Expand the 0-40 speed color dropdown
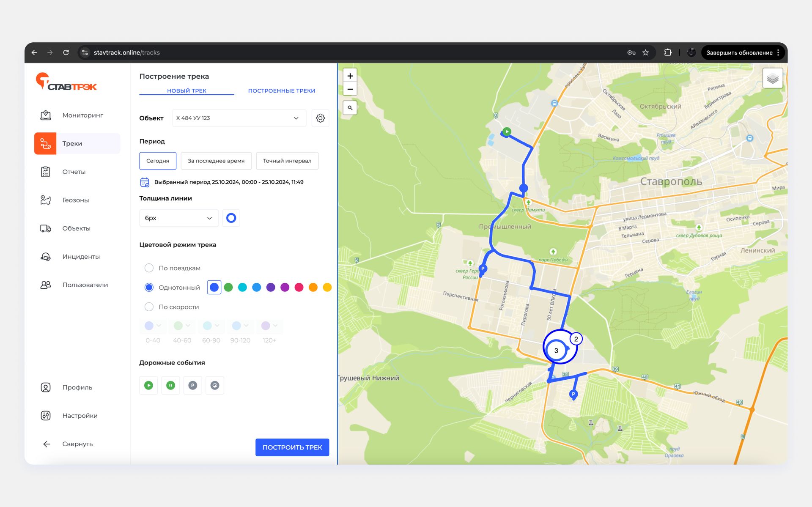 tap(153, 326)
